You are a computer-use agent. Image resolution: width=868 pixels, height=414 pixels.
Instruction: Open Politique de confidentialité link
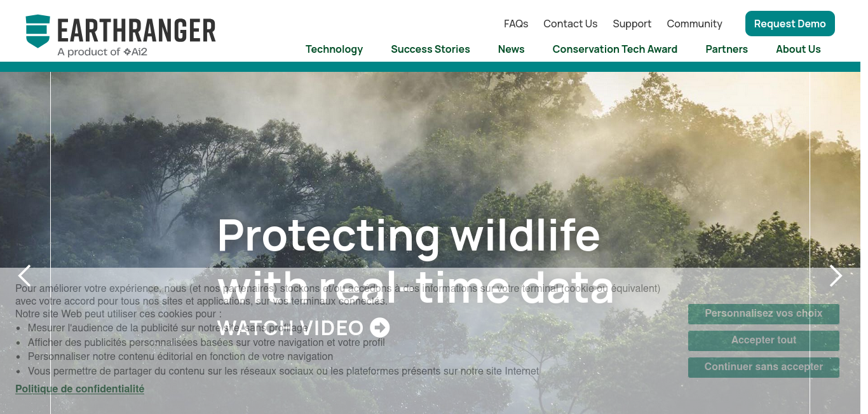(80, 389)
